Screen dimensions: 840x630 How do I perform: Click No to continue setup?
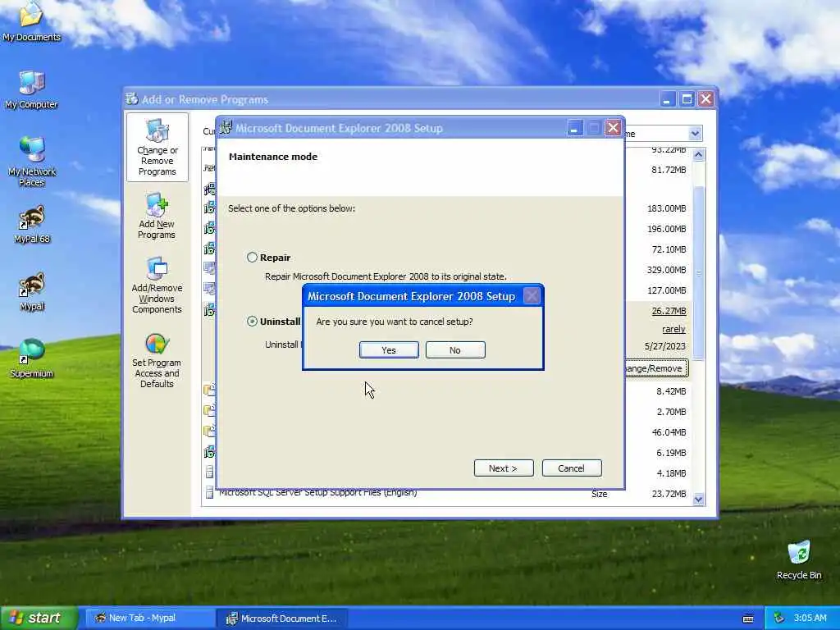[x=455, y=349]
